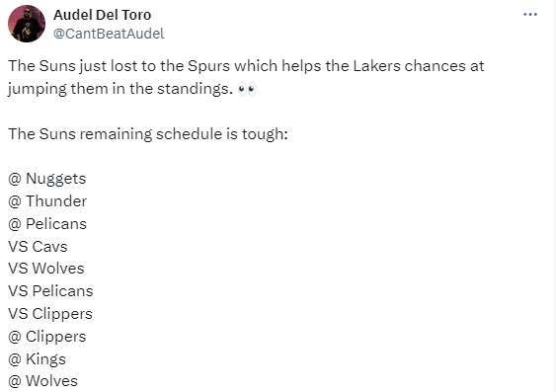Click the sentence about the Suns' remaining schedule
This screenshot has width=556, height=392.
coord(148,134)
